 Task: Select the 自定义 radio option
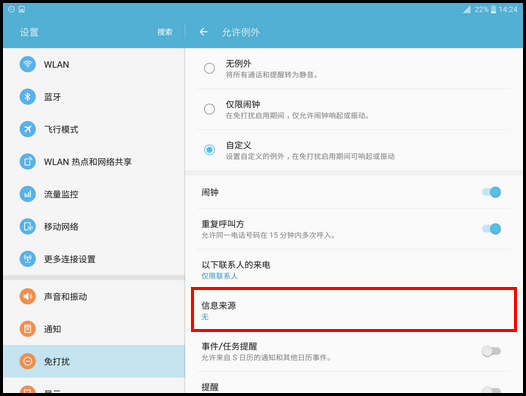(x=209, y=150)
